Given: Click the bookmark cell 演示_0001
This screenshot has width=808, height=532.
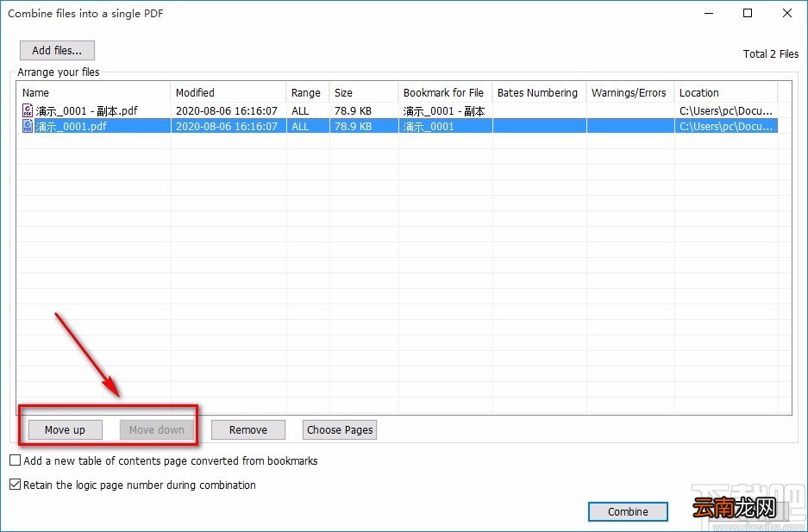Looking at the screenshot, I should pos(429,126).
